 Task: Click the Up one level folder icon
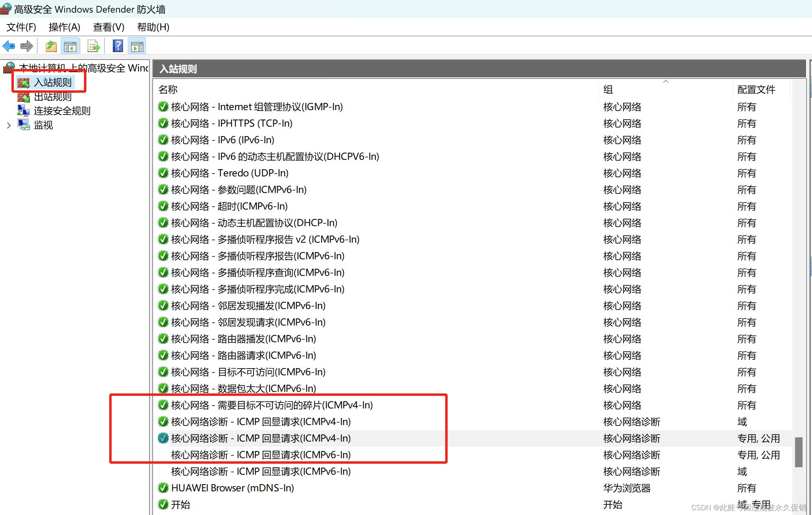coord(51,47)
